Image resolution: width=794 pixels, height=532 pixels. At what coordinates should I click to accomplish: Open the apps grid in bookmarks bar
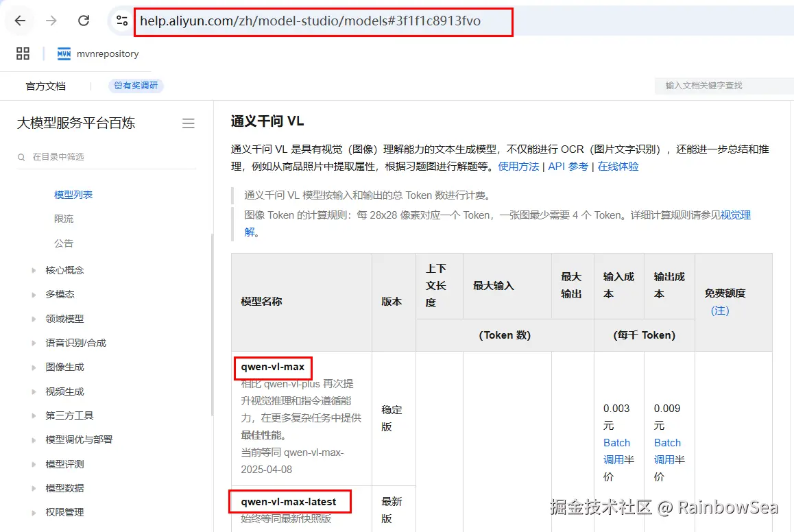tap(23, 53)
